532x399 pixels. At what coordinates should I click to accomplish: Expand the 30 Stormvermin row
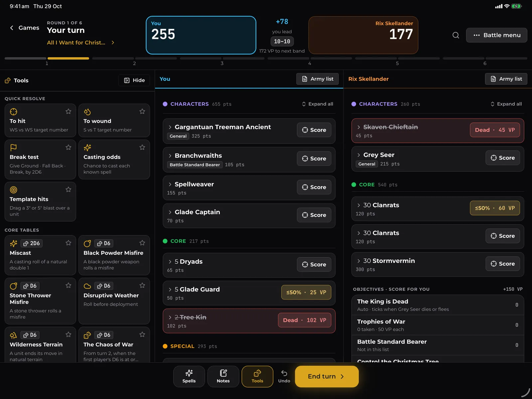click(x=358, y=261)
